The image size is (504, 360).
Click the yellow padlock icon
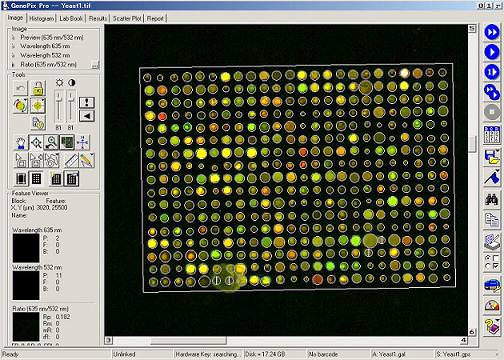pos(38,88)
